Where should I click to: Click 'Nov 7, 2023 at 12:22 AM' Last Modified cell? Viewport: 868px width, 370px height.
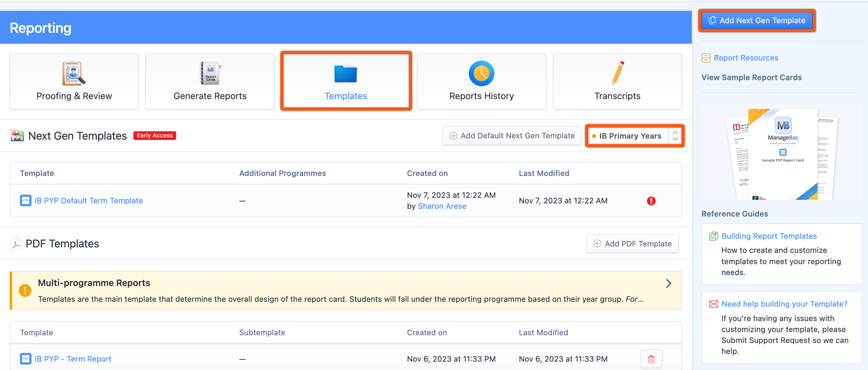(563, 201)
